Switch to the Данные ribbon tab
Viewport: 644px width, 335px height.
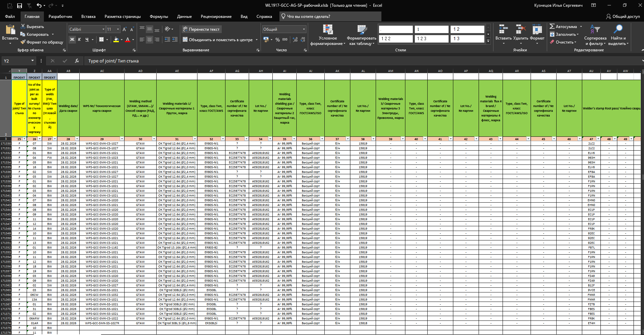[x=184, y=17]
